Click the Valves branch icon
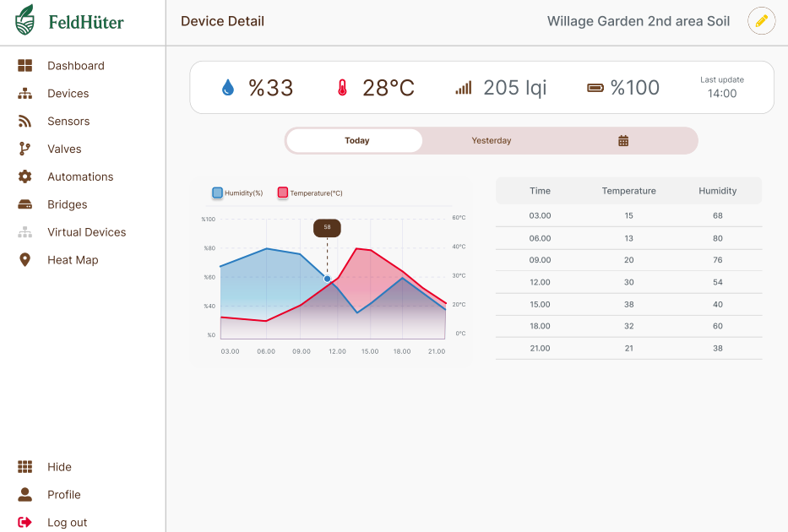The height and width of the screenshot is (532, 788). coord(25,149)
